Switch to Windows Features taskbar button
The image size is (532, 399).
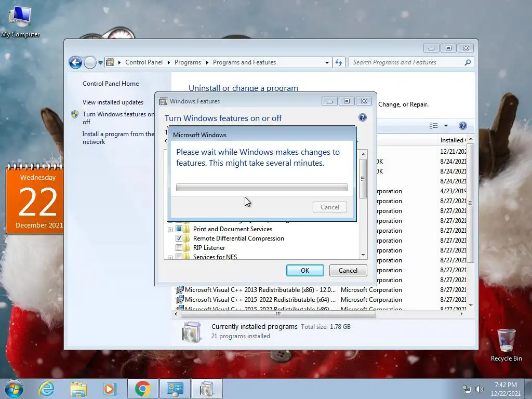(207, 389)
